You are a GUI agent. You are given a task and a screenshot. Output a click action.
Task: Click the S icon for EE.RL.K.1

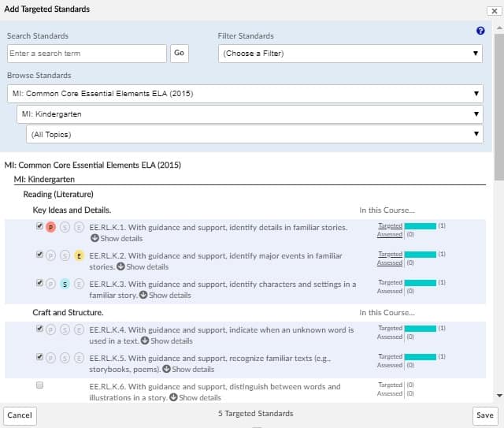[65, 227]
